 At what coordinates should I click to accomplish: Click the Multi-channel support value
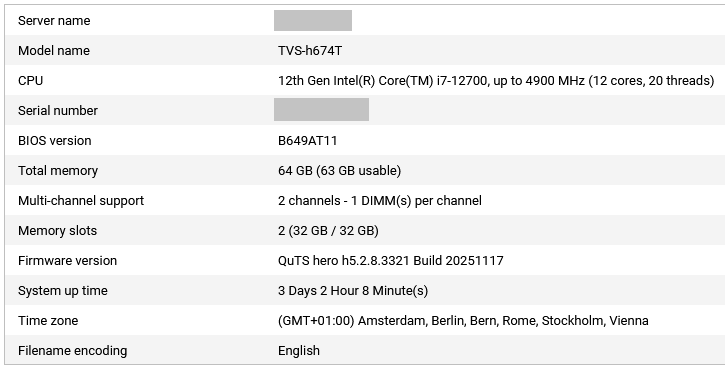point(380,201)
